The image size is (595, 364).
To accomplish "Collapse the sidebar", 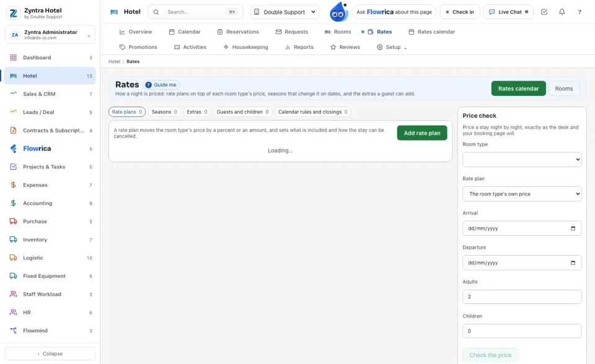I will tap(50, 353).
